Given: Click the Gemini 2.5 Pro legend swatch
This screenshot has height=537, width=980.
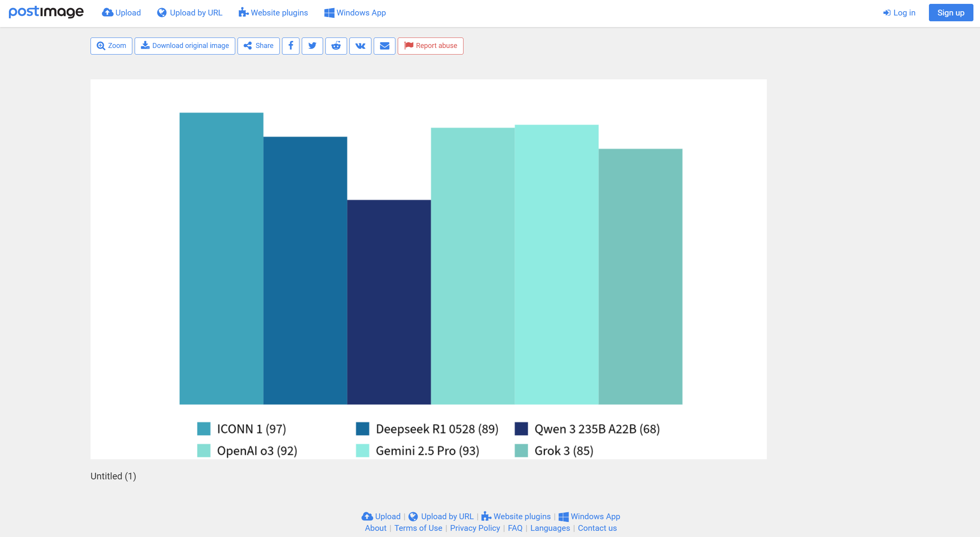Looking at the screenshot, I should click(363, 451).
